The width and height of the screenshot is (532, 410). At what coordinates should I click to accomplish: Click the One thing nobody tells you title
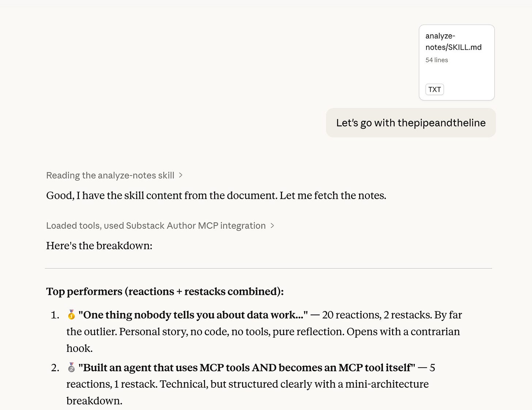coord(193,315)
